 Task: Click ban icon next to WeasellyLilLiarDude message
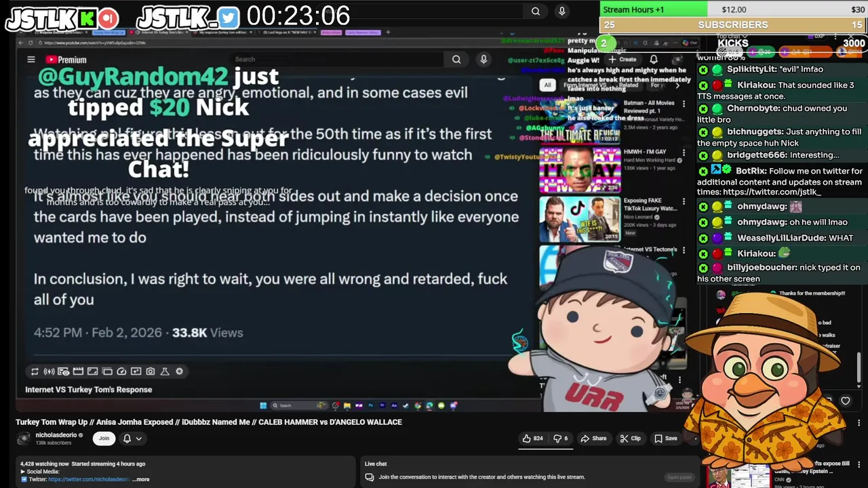(x=703, y=238)
